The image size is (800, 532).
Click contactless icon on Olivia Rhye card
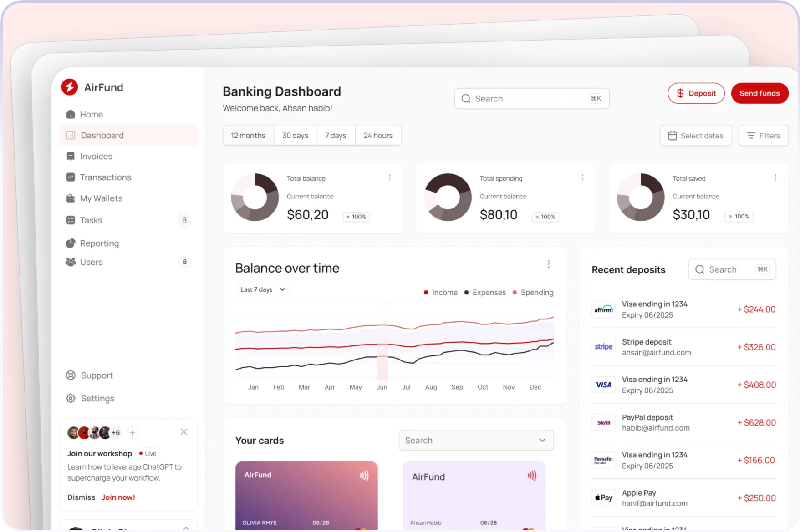(x=364, y=476)
